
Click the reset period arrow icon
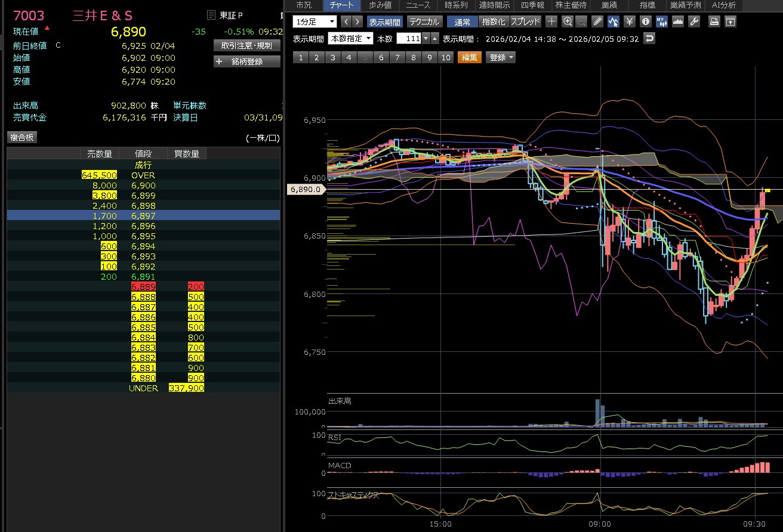650,39
